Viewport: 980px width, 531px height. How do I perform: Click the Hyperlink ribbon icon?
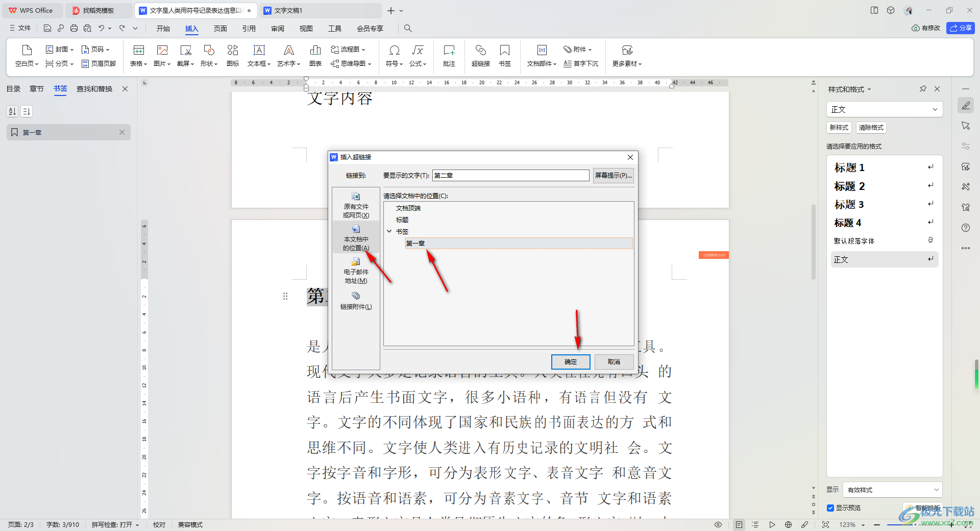pyautogui.click(x=481, y=55)
